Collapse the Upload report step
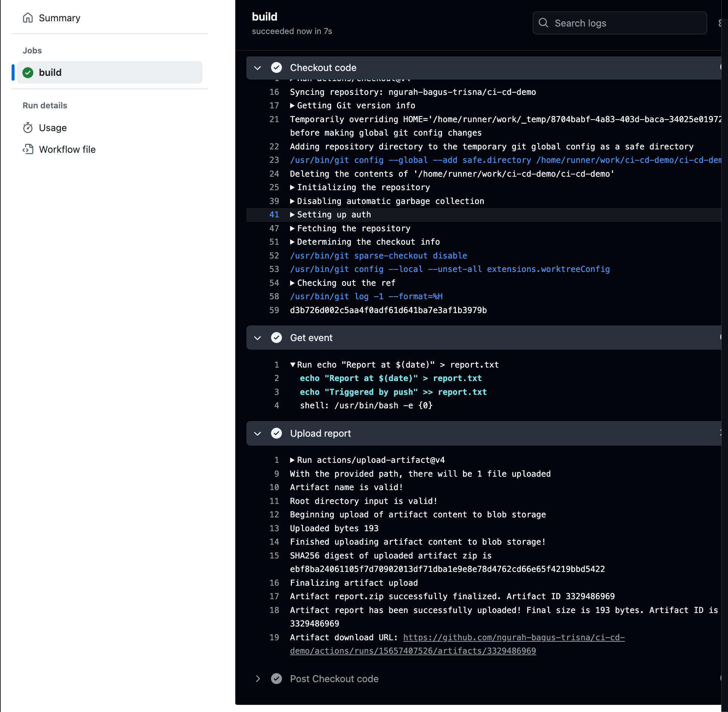Screen dimensions: 728x712 (258, 433)
